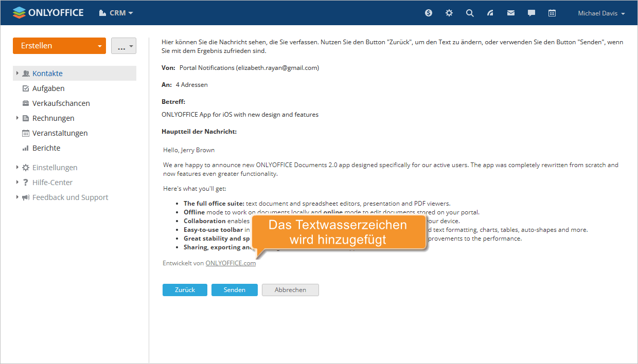This screenshot has width=638, height=364.
Task: Click the Abbrechen button
Action: pyautogui.click(x=290, y=290)
